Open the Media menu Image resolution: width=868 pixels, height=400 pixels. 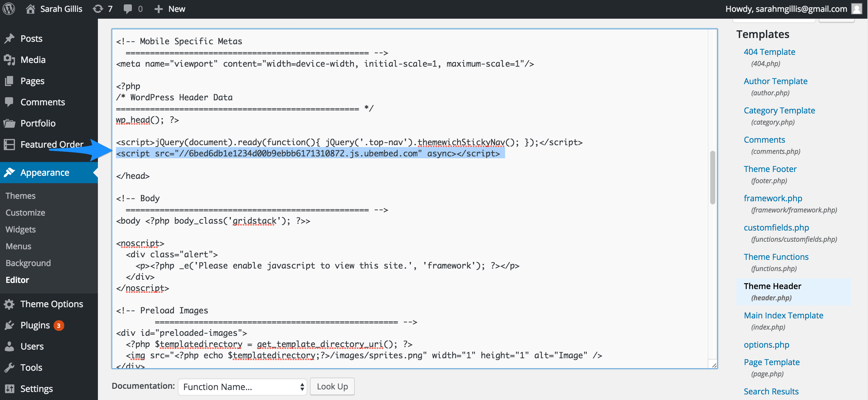[33, 60]
